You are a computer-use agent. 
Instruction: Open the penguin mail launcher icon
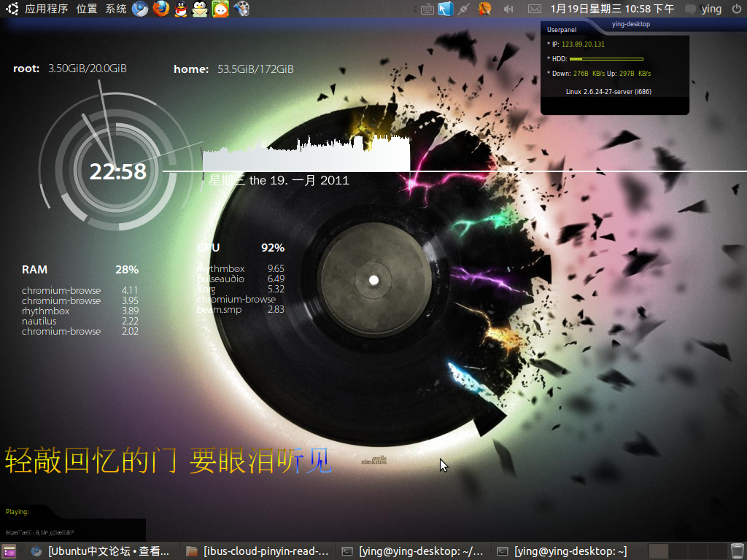pos(200,9)
